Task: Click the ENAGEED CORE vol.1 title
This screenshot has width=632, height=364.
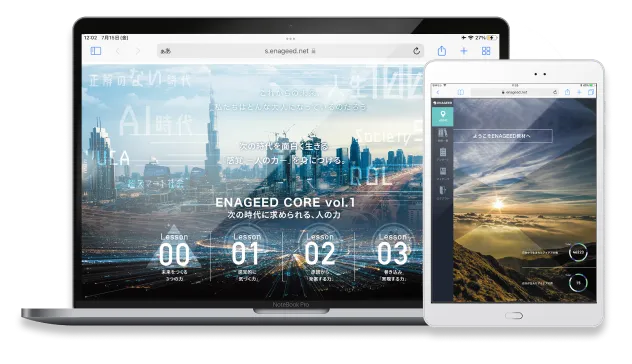Action: pyautogui.click(x=285, y=202)
